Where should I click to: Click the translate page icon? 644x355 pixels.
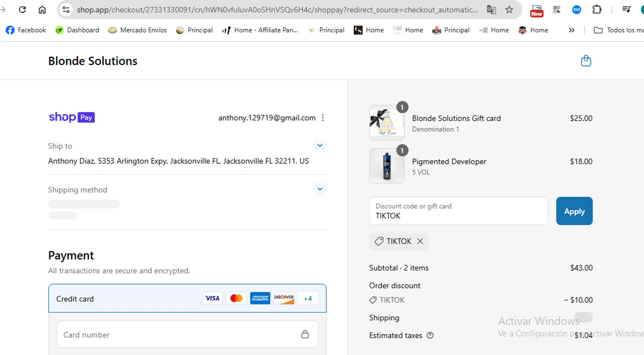point(491,9)
